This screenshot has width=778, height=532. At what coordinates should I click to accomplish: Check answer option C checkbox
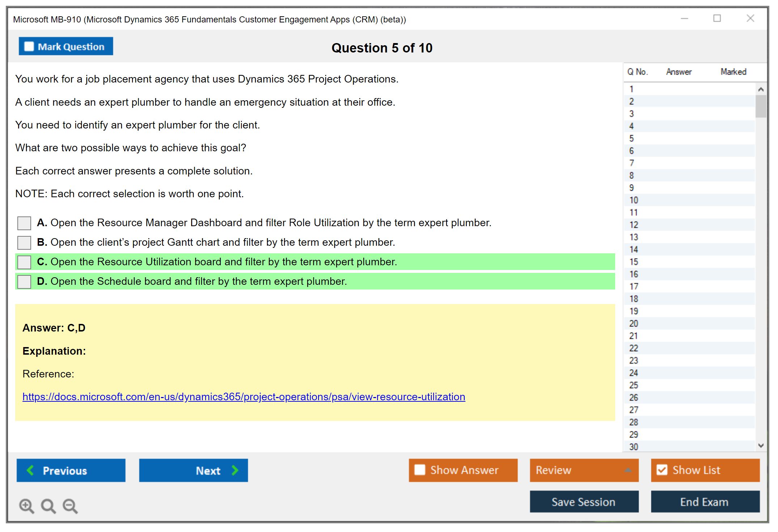tap(24, 262)
